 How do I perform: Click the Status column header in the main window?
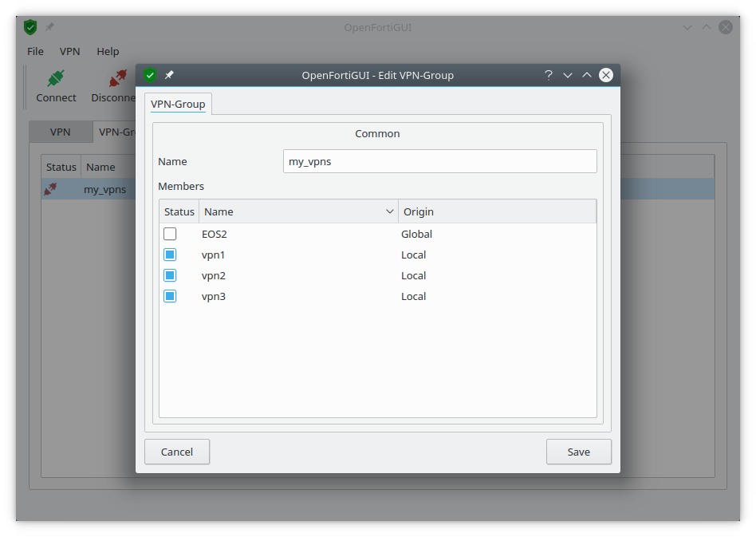pyautogui.click(x=61, y=168)
